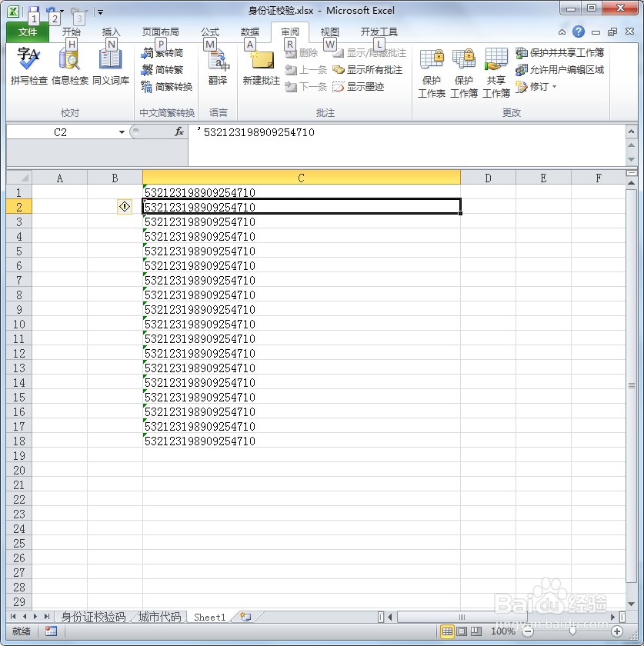Switch to the 视图 View tab

click(x=329, y=32)
